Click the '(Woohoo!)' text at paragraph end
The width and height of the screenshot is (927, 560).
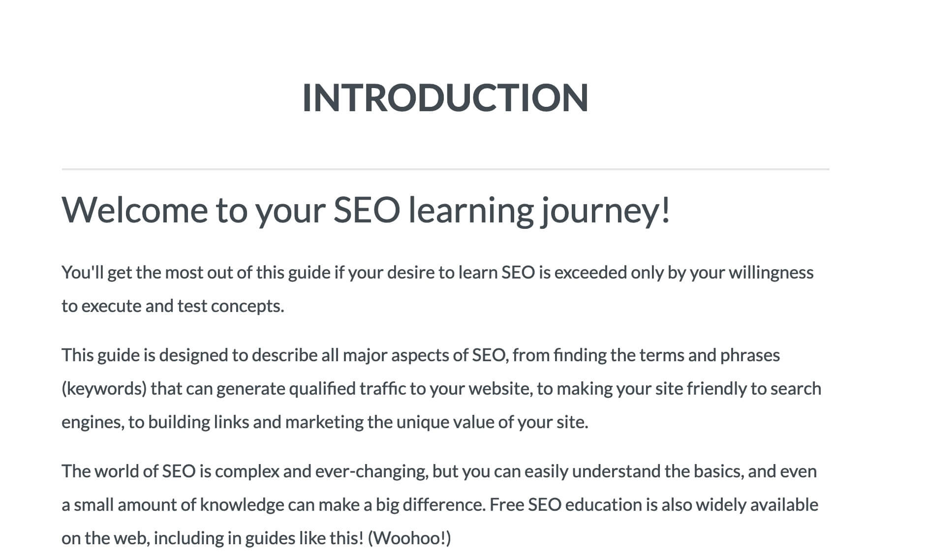[409, 538]
